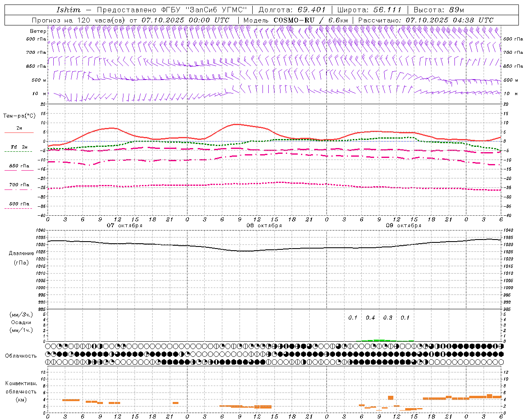The image size is (525, 420).
Task: Click the '(мм/1ч.)' hourly precipitation unit label
Action: click(x=21, y=330)
